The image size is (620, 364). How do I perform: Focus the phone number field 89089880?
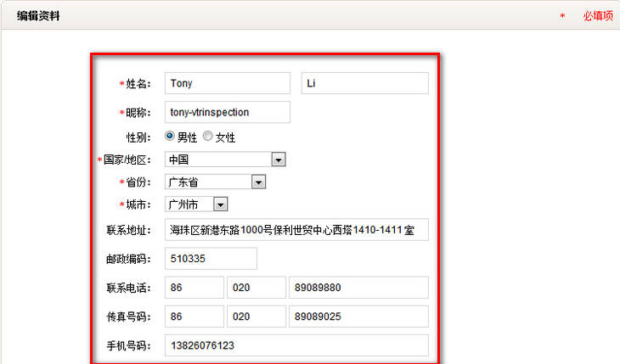[358, 288]
